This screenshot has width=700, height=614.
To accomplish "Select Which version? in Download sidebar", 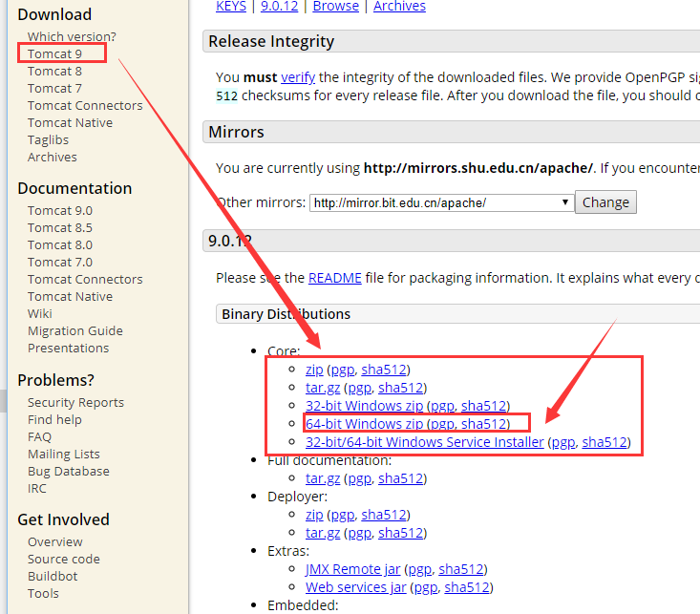I will coord(72,36).
